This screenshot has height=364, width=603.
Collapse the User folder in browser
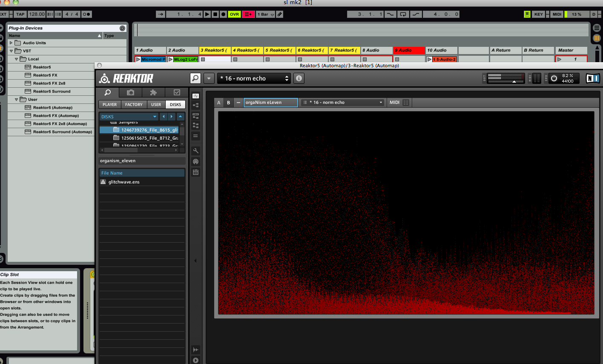17,100
